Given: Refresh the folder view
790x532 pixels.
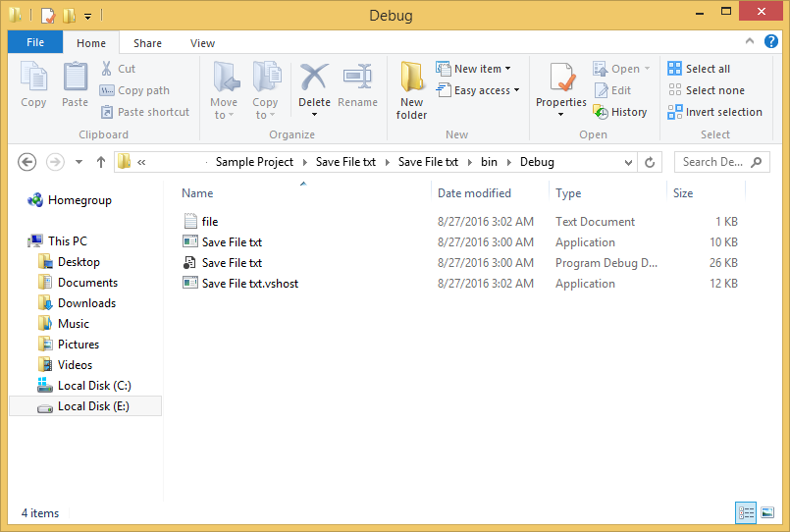Looking at the screenshot, I should coord(650,162).
